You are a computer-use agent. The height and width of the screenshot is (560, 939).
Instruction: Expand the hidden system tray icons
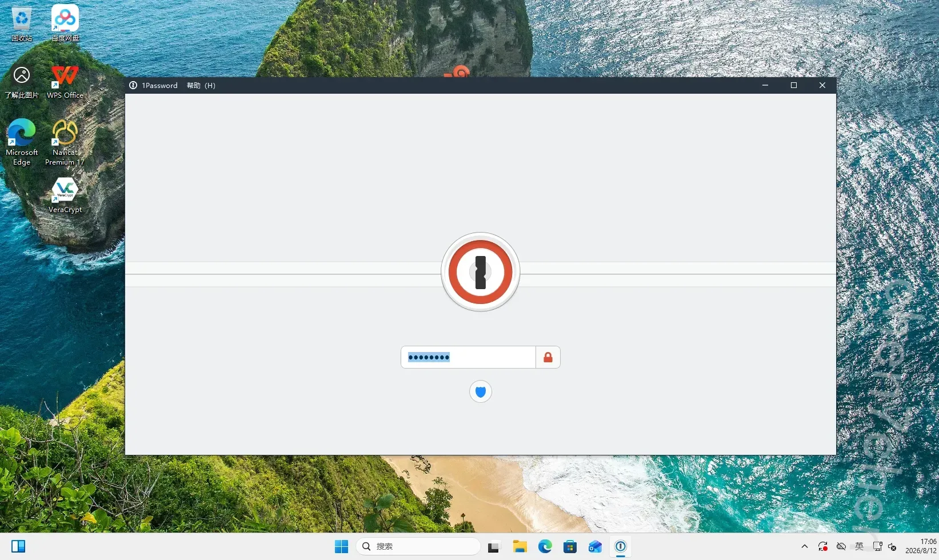(805, 546)
